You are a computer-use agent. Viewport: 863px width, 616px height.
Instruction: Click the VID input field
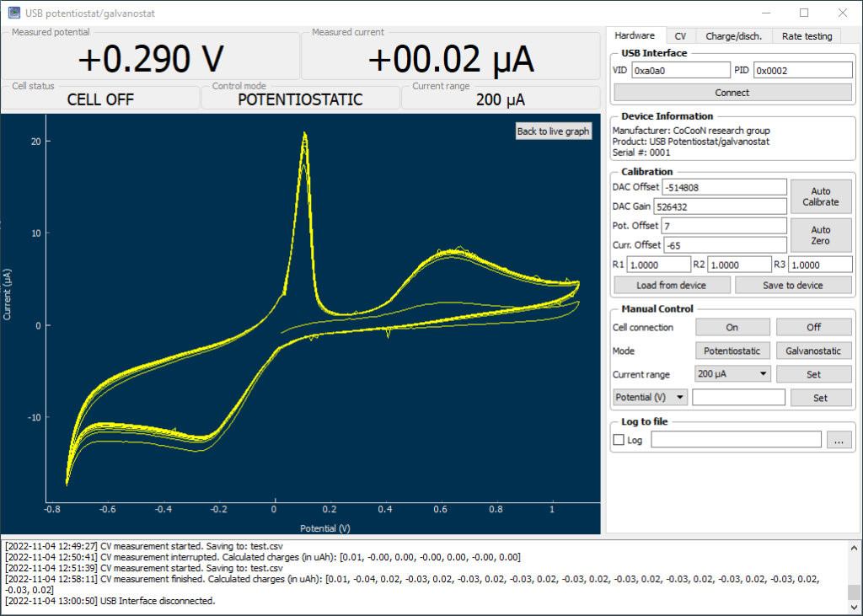[x=681, y=70]
